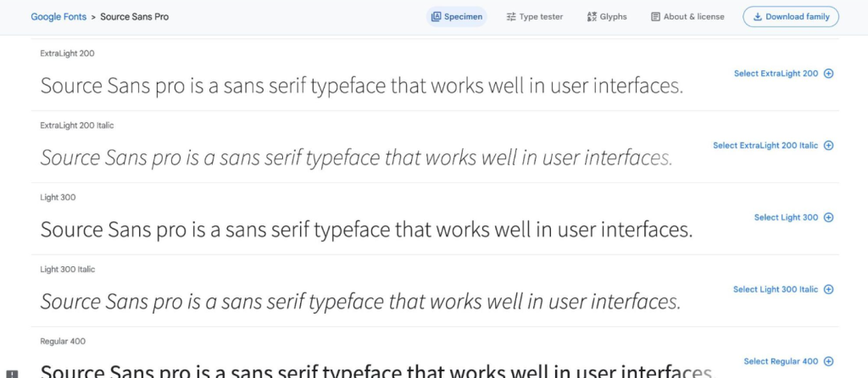
Task: Click the plus icon for ExtraLight 200 Italic
Action: pyautogui.click(x=829, y=146)
